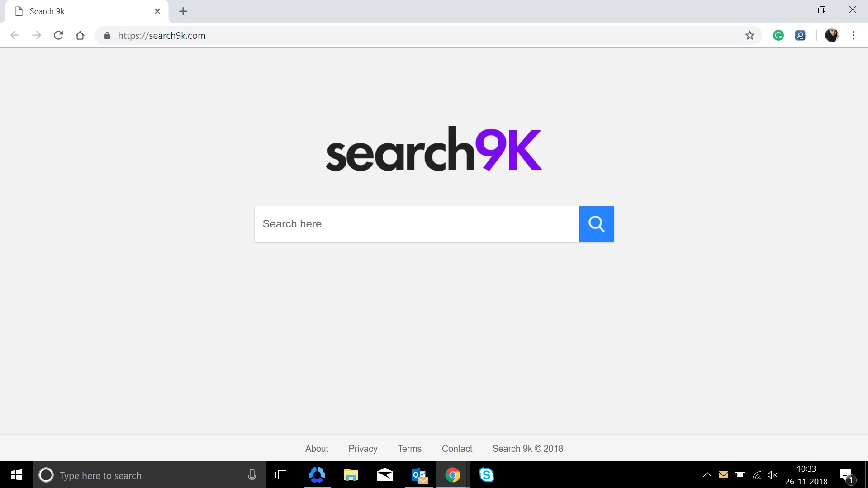Open the Chrome three-dot menu

pyautogui.click(x=854, y=35)
